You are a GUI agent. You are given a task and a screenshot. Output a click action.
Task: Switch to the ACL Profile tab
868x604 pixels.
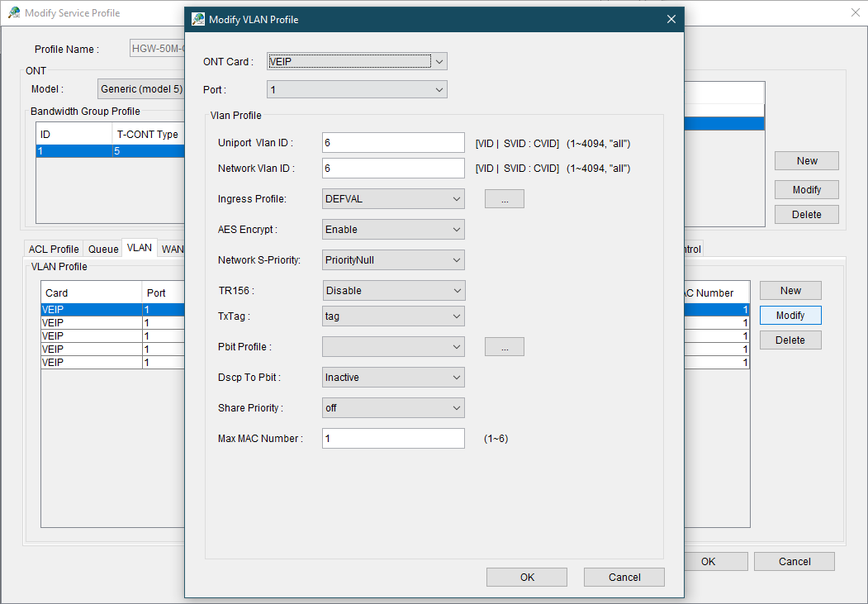tap(54, 249)
